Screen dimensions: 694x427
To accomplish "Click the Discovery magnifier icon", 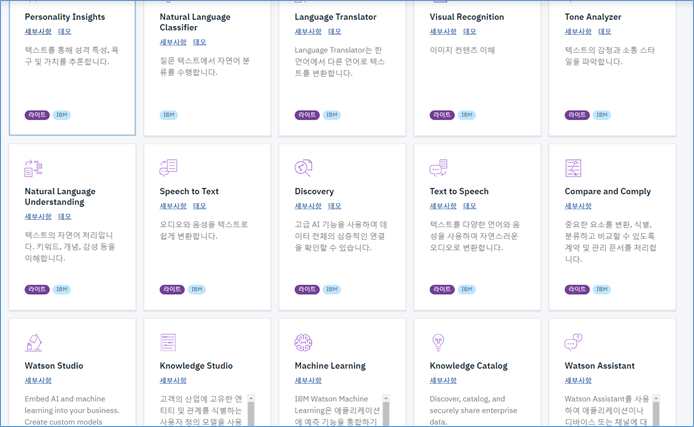I will [x=303, y=168].
